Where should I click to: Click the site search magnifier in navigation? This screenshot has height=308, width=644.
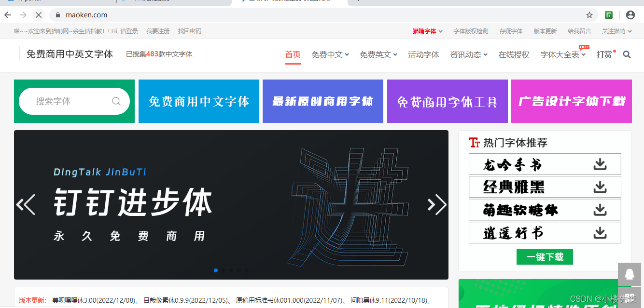point(627,55)
